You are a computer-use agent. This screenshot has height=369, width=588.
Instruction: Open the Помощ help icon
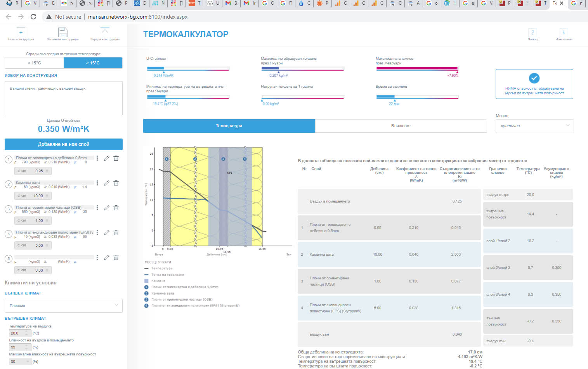pyautogui.click(x=532, y=33)
